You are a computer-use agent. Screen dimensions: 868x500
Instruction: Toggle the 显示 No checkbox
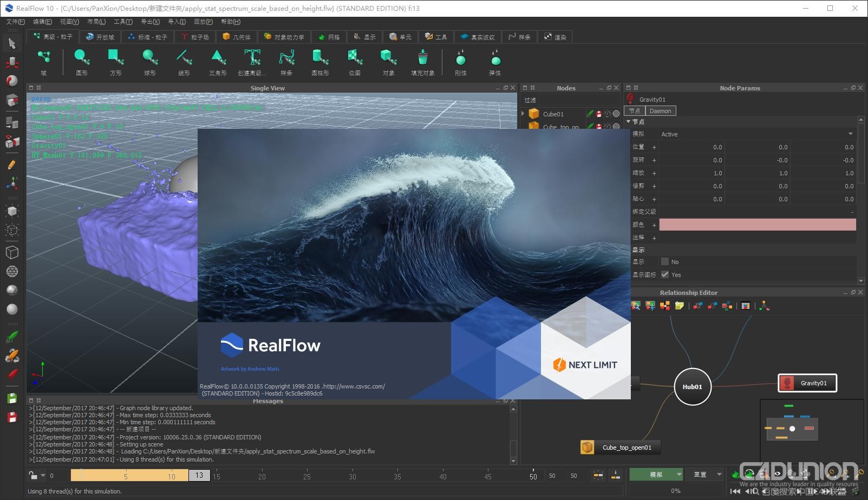tap(664, 262)
